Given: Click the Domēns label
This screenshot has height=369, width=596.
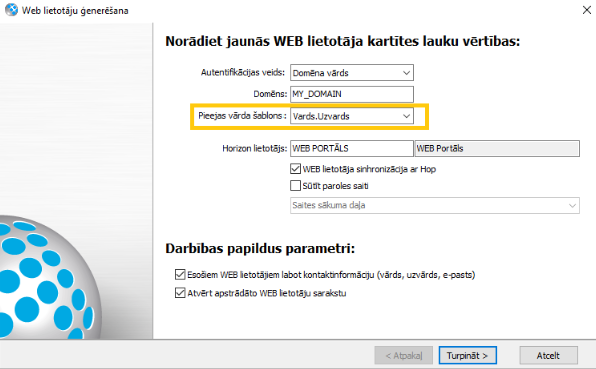Looking at the screenshot, I should point(270,94).
